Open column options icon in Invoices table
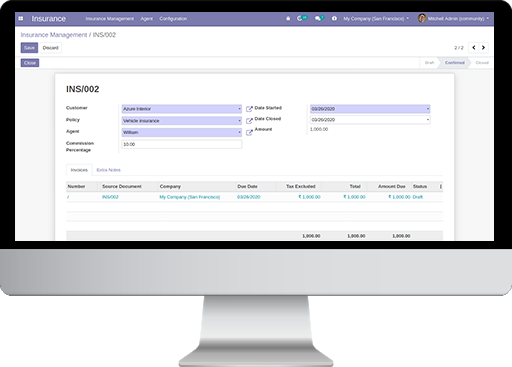This screenshot has height=367, width=512. [441, 187]
